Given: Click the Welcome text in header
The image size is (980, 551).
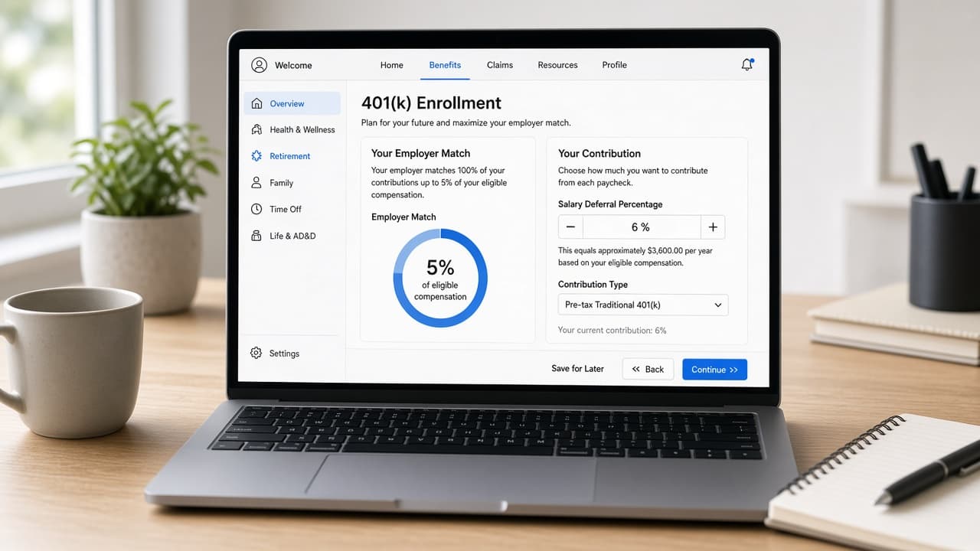Looking at the screenshot, I should [293, 65].
